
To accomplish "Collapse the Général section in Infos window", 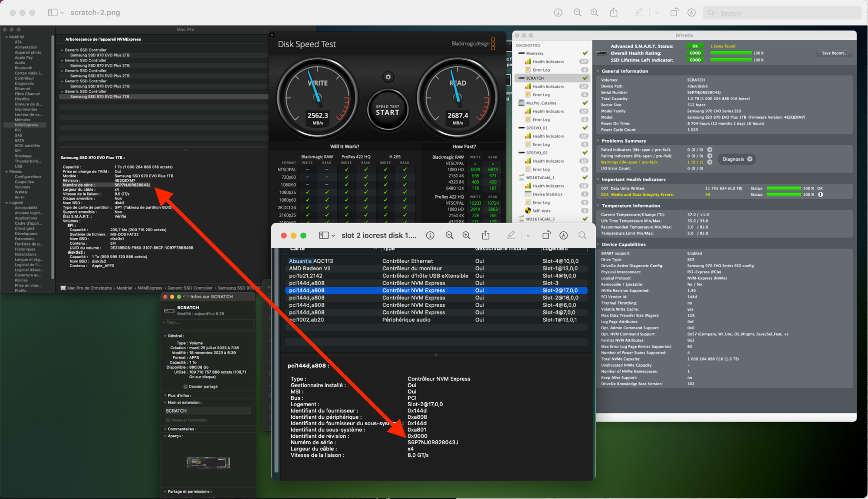I will 165,335.
